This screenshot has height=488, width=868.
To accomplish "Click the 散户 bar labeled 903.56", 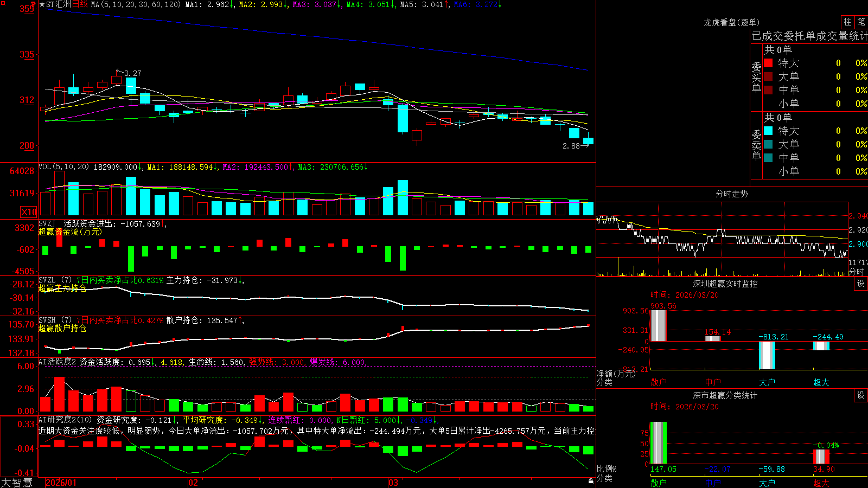I will [x=659, y=325].
